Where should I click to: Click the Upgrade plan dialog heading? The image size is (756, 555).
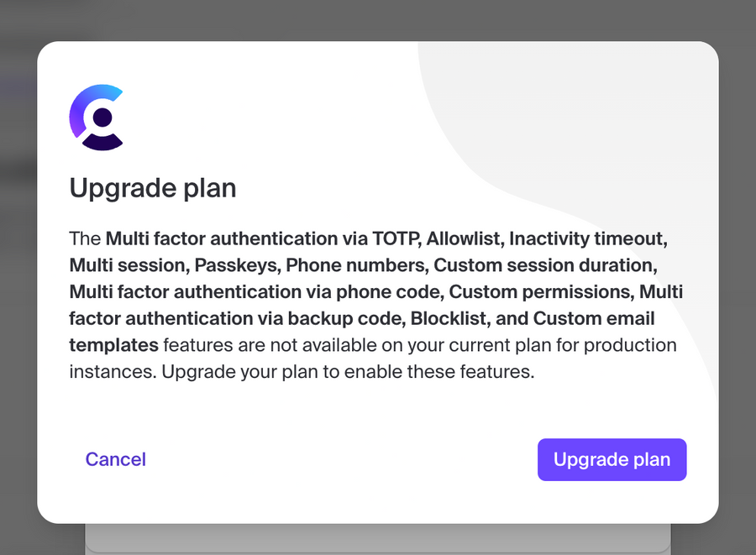click(x=152, y=188)
